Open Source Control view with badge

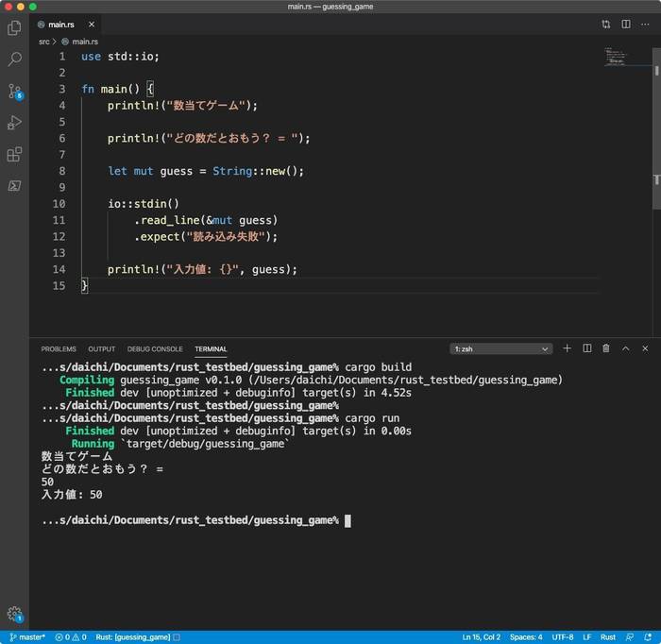[x=15, y=91]
